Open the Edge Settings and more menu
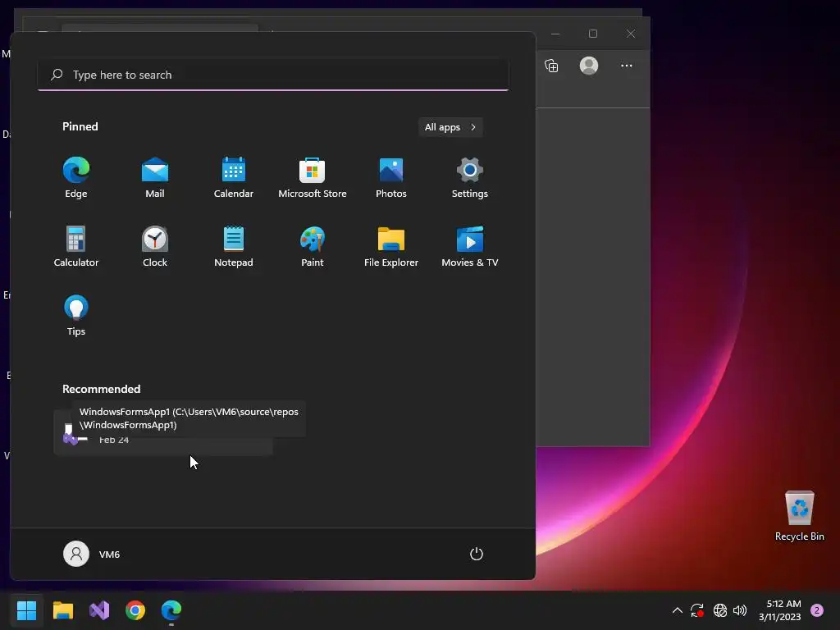Image resolution: width=840 pixels, height=630 pixels. (626, 66)
